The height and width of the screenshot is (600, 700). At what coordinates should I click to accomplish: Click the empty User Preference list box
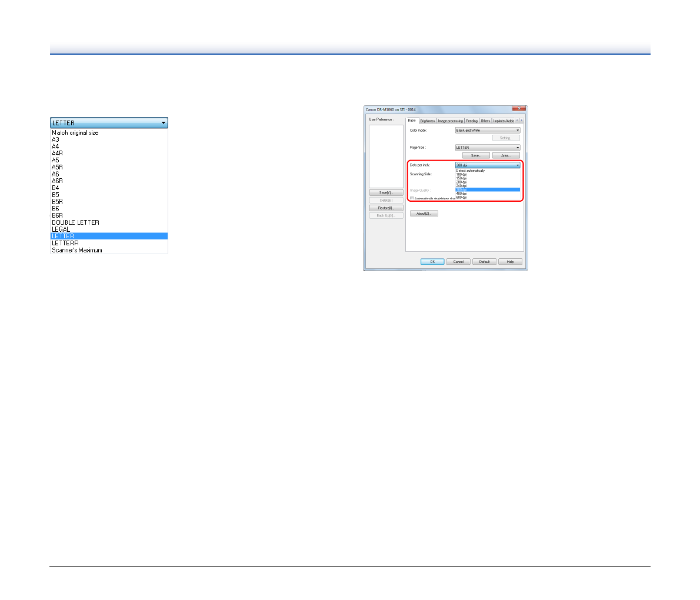(386, 156)
